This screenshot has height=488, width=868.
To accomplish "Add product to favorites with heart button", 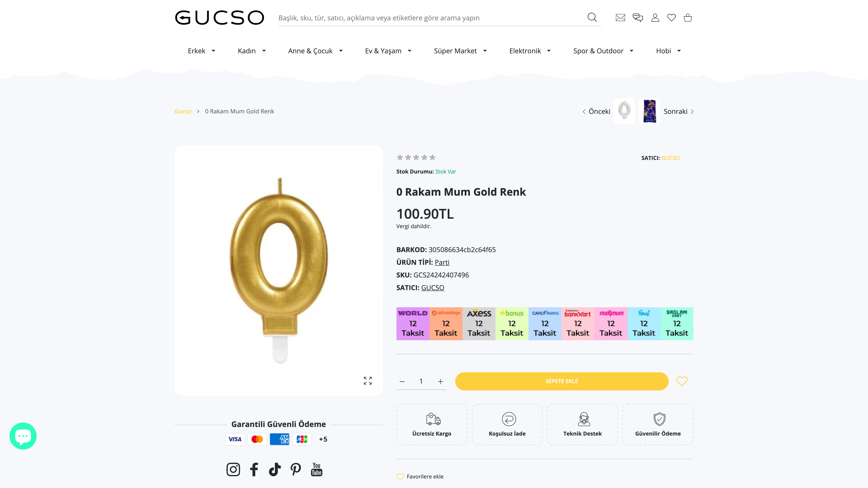I will point(682,381).
